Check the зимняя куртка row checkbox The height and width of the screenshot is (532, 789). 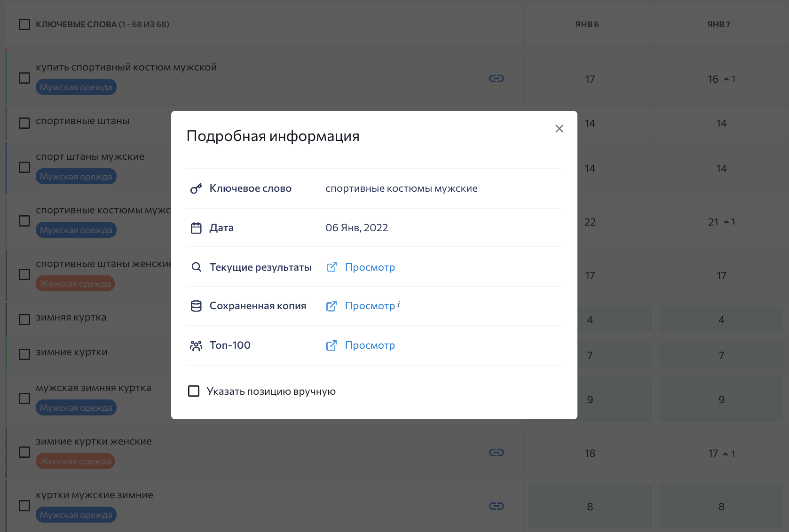click(x=24, y=320)
